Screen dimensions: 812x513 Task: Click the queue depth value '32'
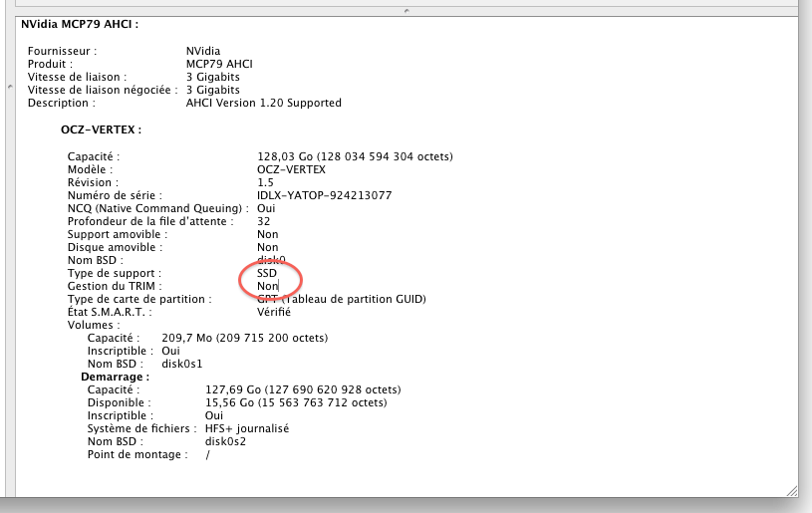(x=264, y=221)
